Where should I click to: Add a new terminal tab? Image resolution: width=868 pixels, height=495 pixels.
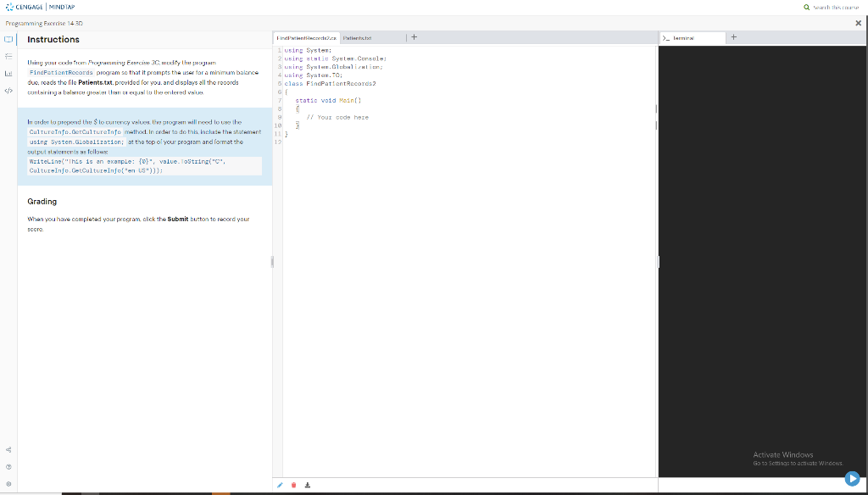pos(733,37)
